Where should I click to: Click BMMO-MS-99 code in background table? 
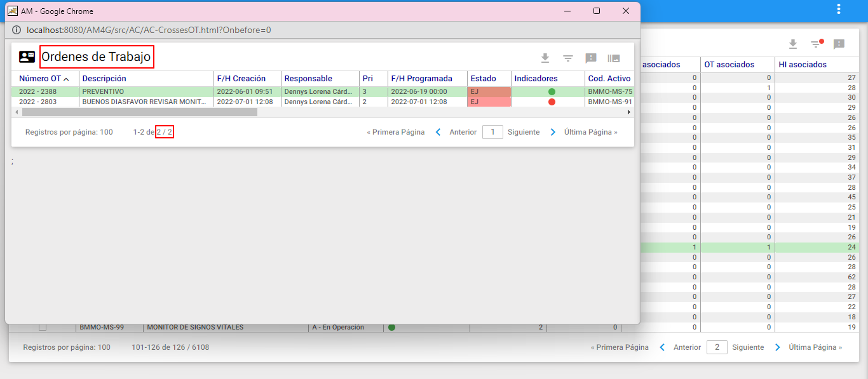(101, 328)
